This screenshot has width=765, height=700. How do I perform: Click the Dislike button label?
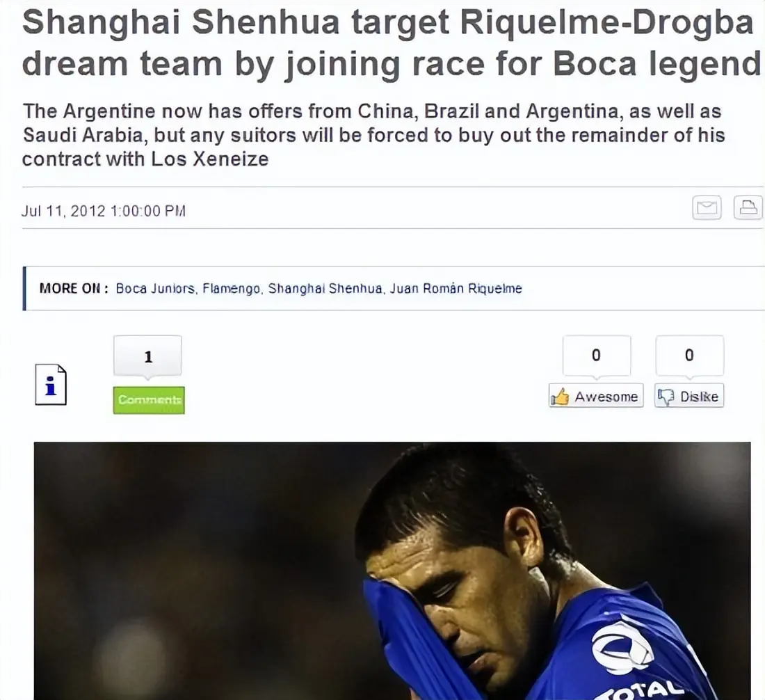tap(699, 397)
